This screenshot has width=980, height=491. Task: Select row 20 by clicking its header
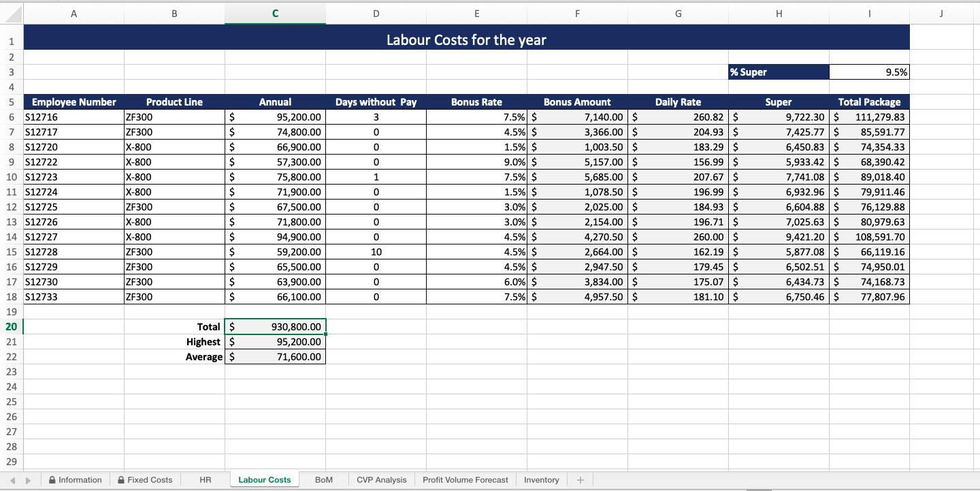tap(11, 326)
